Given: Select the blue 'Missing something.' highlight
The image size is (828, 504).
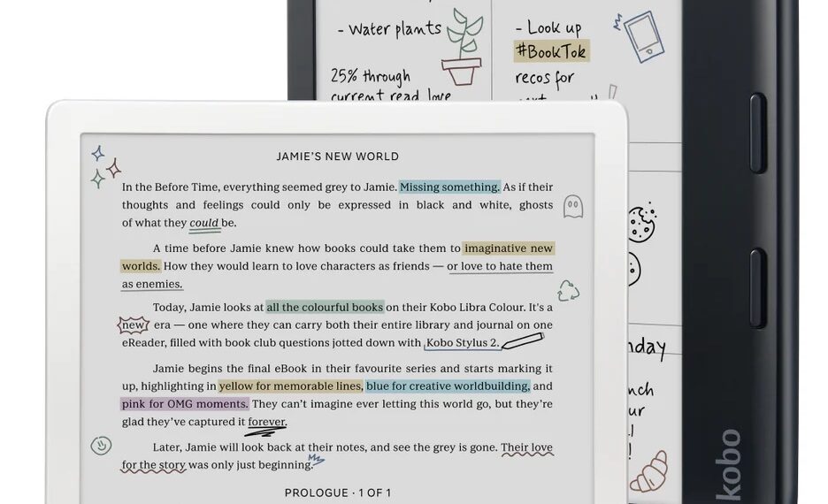Looking at the screenshot, I should [449, 187].
